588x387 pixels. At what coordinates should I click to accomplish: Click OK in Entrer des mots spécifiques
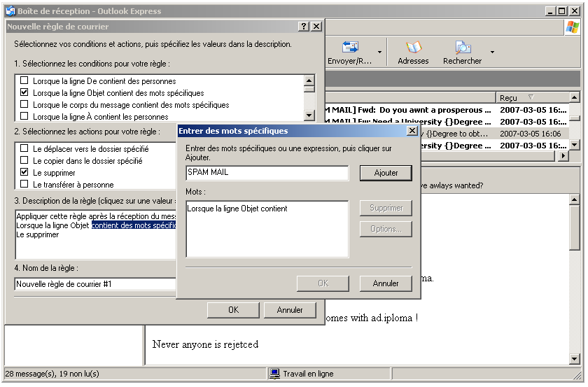323,283
